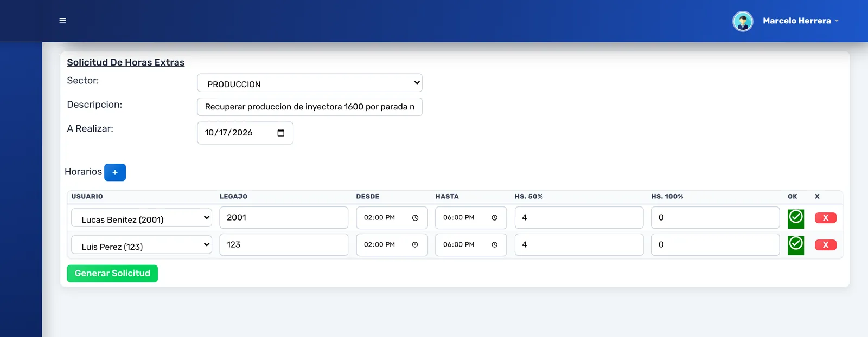Expand the Marcelo Herrera user menu
868x337 pixels.
pyautogui.click(x=801, y=21)
